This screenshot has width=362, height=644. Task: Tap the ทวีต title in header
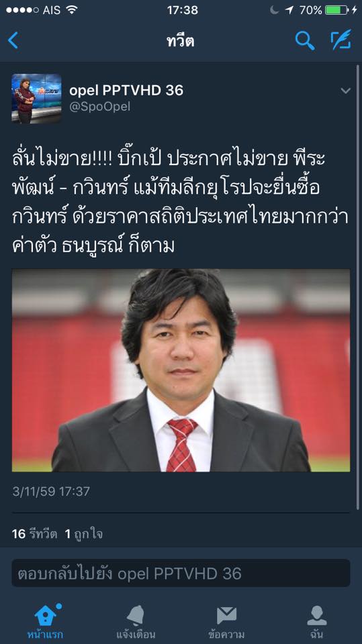click(181, 41)
